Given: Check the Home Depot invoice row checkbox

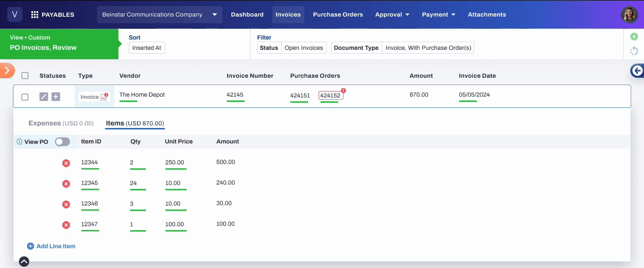Looking at the screenshot, I should click(25, 97).
